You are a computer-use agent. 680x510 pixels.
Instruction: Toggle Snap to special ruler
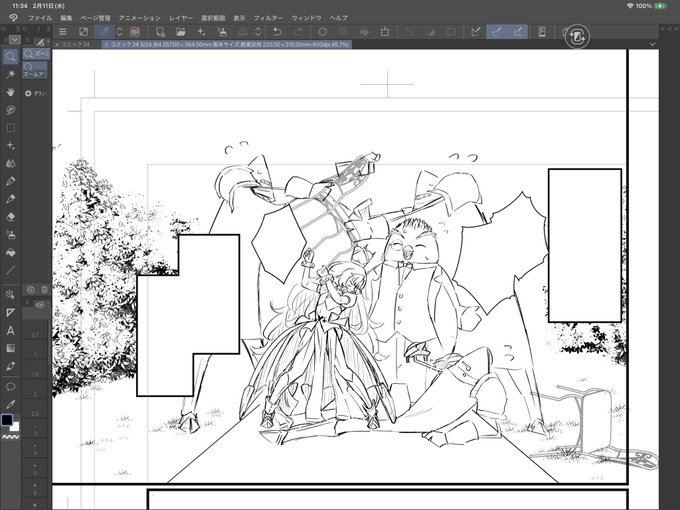(497, 32)
